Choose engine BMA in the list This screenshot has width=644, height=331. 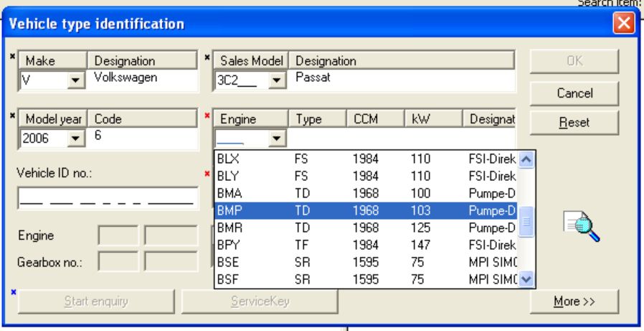(366, 193)
